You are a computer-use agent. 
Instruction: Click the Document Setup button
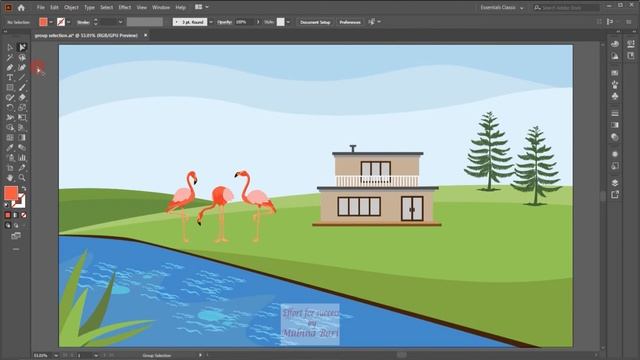tap(315, 22)
